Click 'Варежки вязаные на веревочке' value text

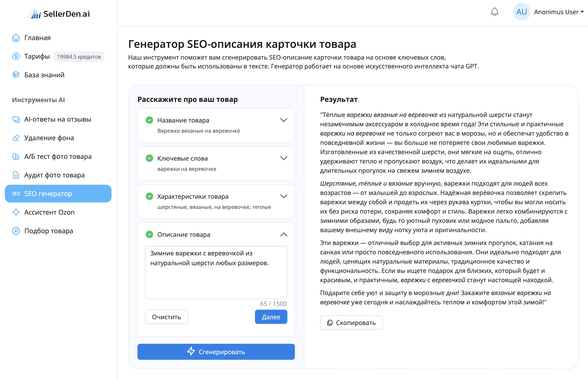pos(198,131)
